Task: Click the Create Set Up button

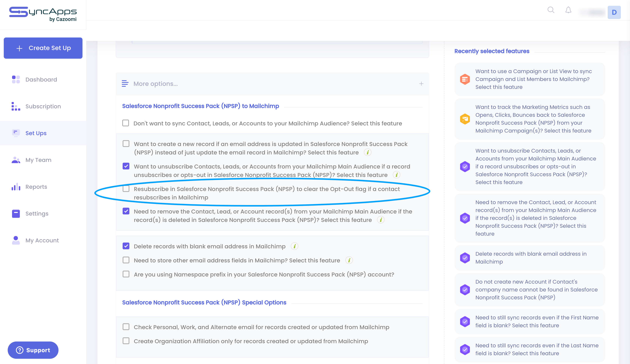Action: [43, 48]
